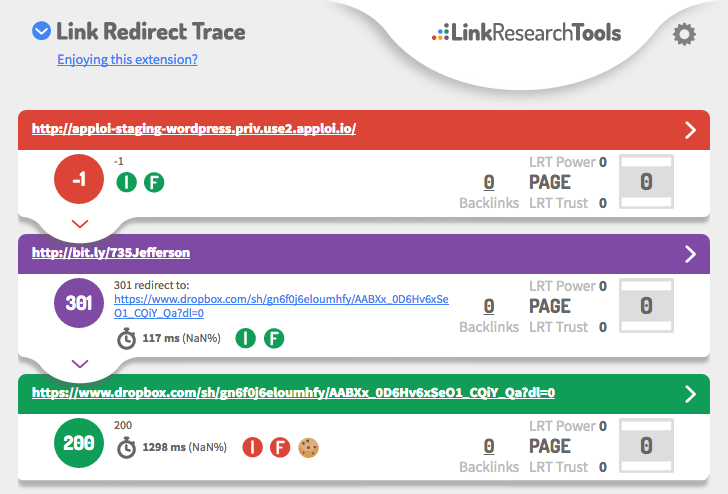Click the purple down chevron below the 301 circle
Screen dimensions: 728x494
tap(80, 364)
